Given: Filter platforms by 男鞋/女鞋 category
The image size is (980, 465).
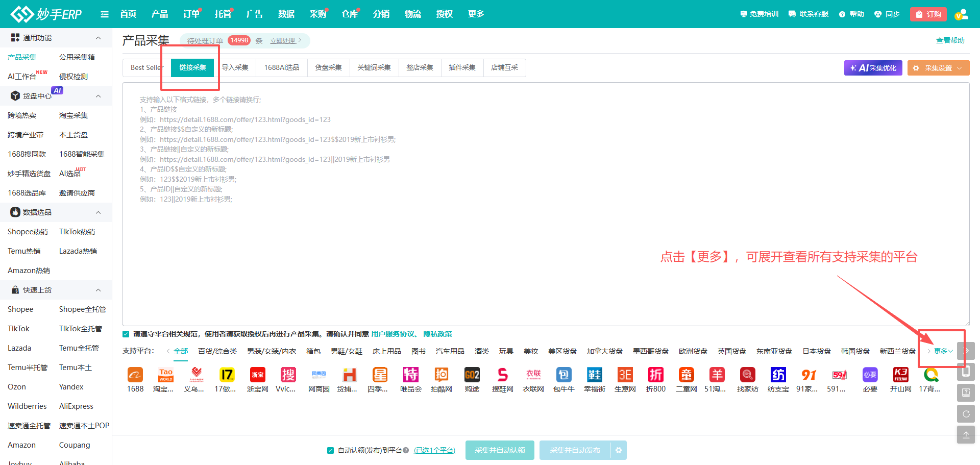Looking at the screenshot, I should point(346,351).
